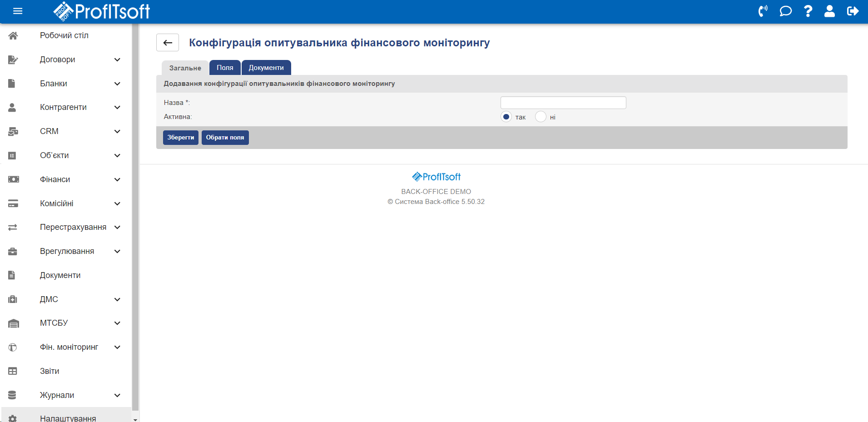Click the logout icon in the header
The width and height of the screenshot is (868, 422).
tap(853, 11)
